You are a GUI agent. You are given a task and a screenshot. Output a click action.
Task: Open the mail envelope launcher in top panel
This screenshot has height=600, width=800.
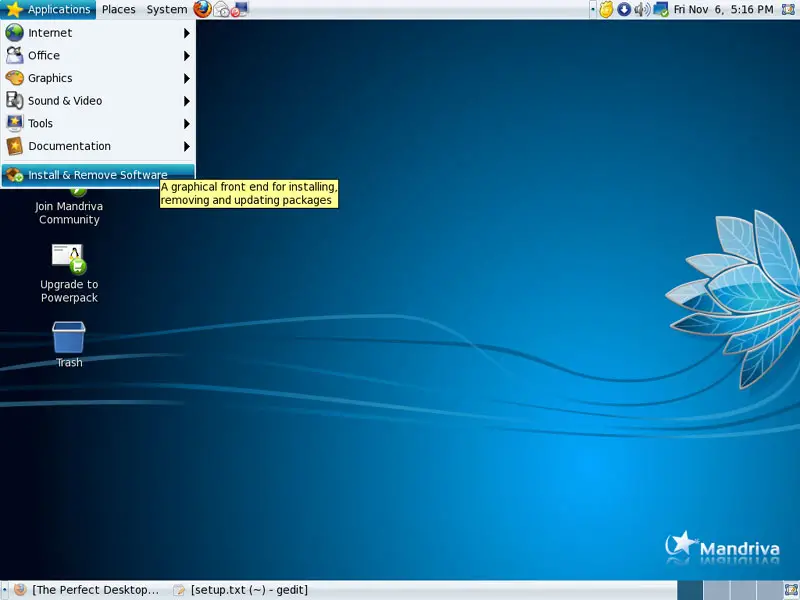(221, 9)
